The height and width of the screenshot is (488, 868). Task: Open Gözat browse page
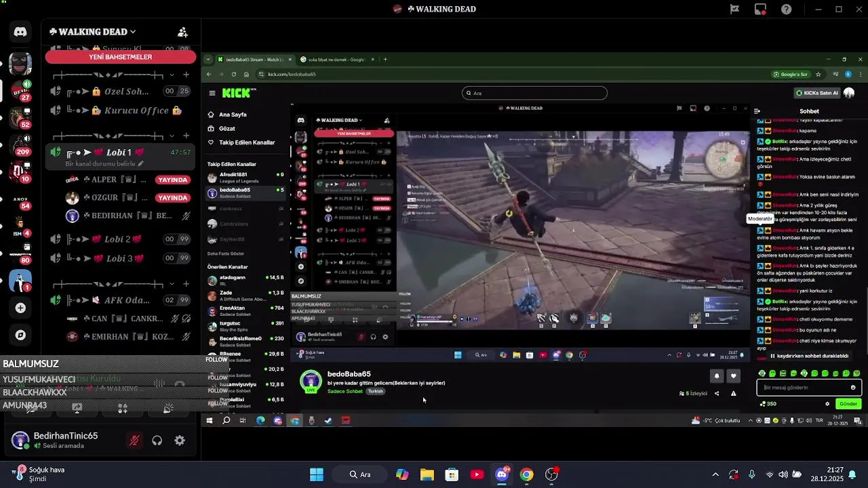coord(227,128)
